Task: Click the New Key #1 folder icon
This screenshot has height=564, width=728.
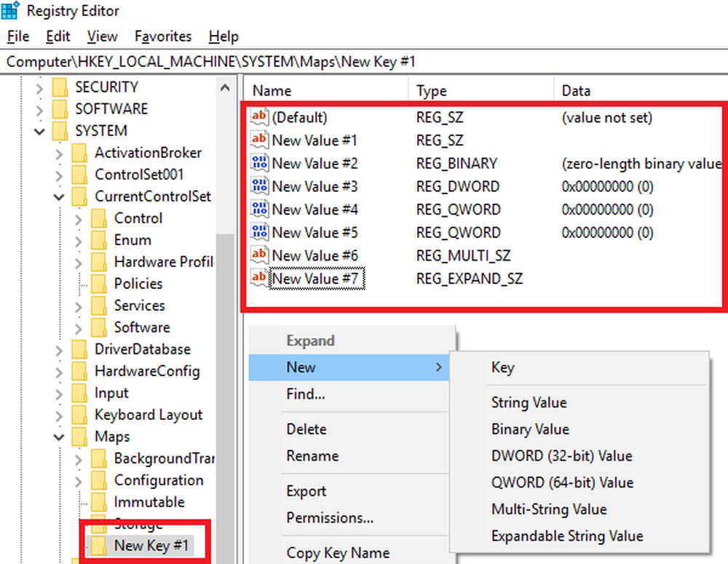Action: click(99, 545)
